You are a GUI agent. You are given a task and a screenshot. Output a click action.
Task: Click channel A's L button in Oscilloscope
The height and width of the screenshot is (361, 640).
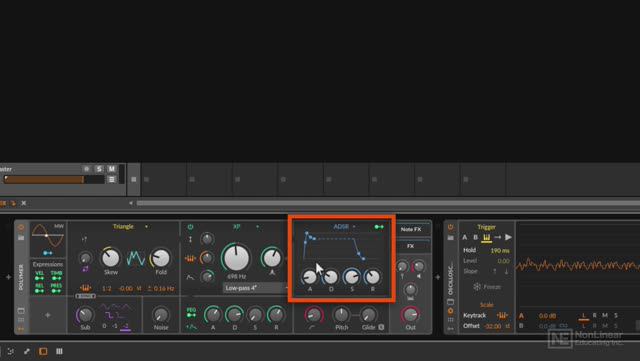584,316
